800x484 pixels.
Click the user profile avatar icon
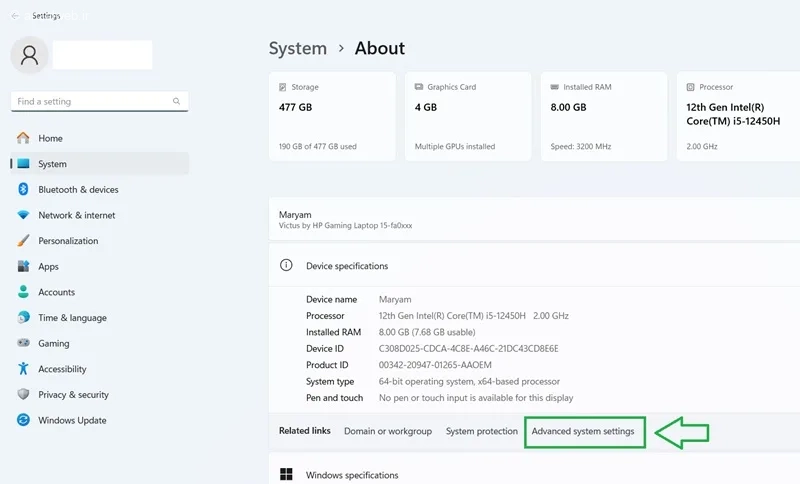pyautogui.click(x=29, y=55)
